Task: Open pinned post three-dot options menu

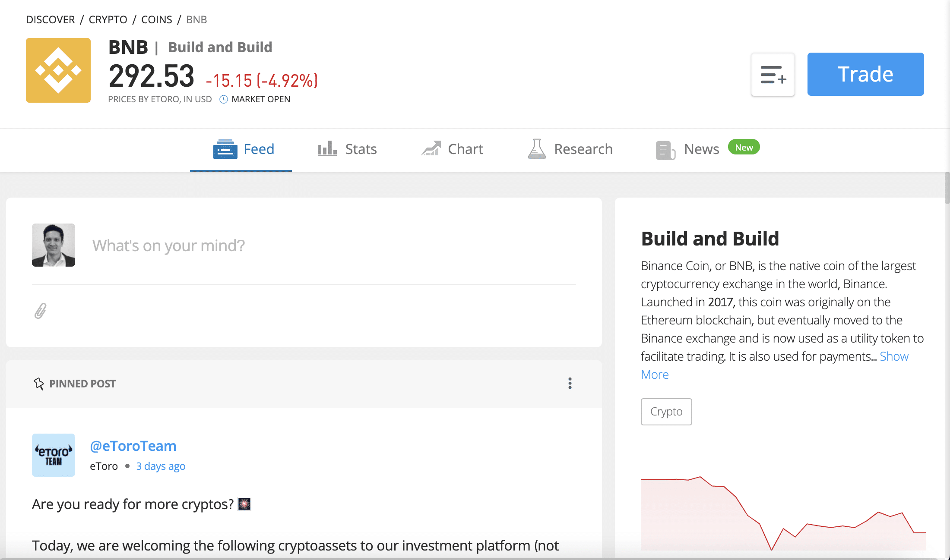Action: [x=570, y=383]
